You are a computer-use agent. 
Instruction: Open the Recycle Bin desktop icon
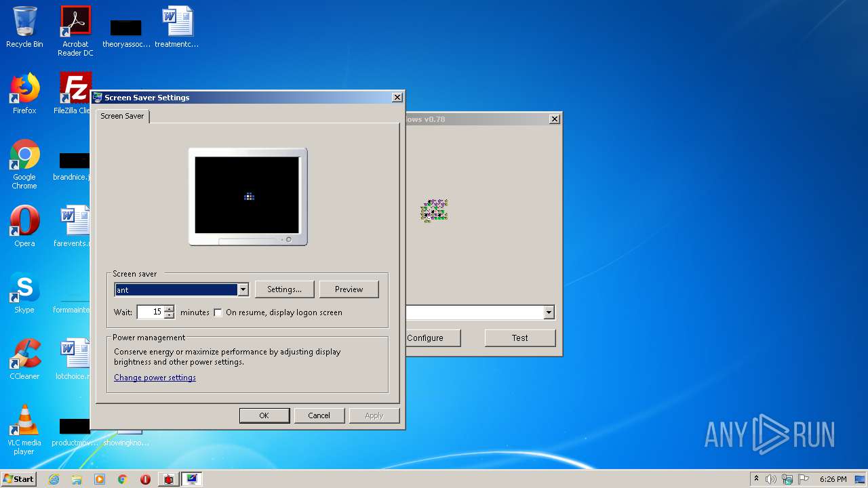pyautogui.click(x=24, y=27)
